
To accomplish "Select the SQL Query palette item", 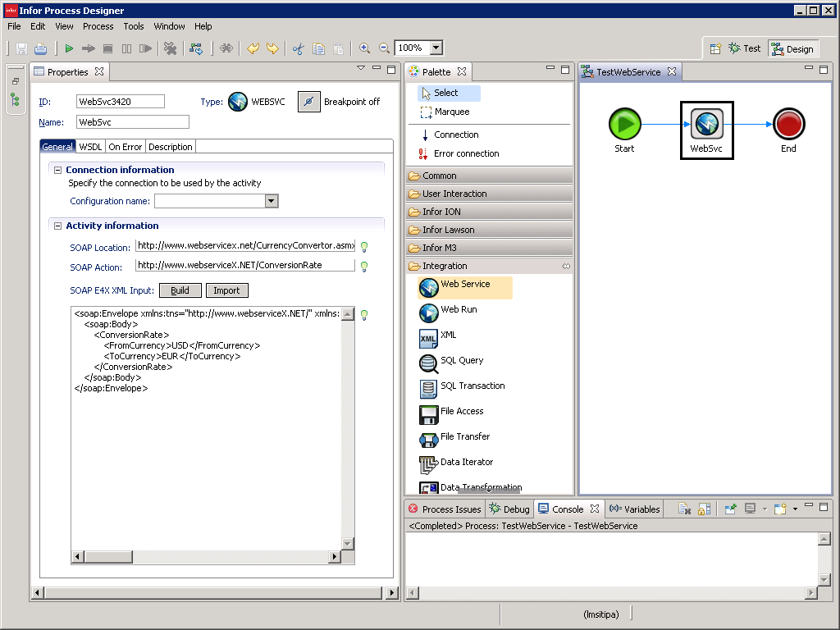I will click(x=461, y=361).
